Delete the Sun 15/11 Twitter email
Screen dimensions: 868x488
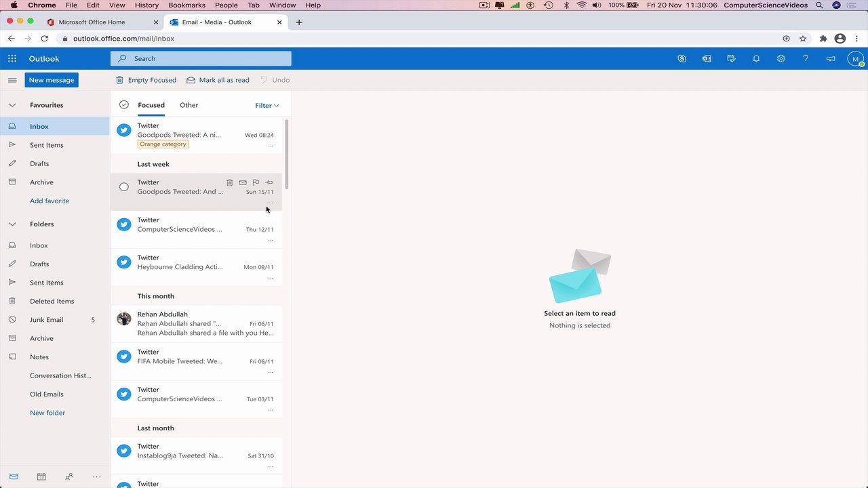(229, 182)
